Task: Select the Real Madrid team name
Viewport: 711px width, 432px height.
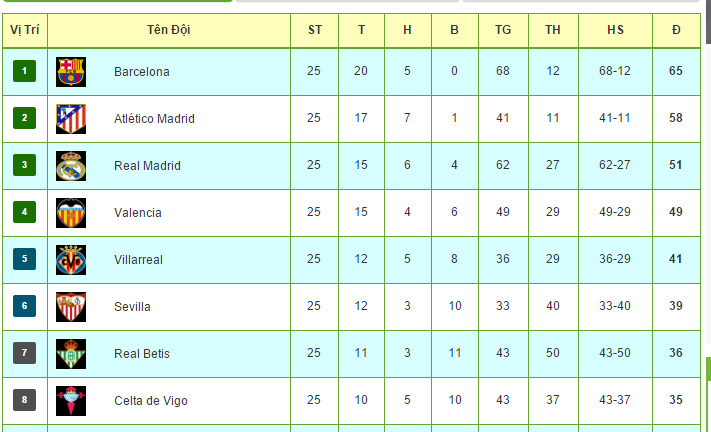Action: 147,166
